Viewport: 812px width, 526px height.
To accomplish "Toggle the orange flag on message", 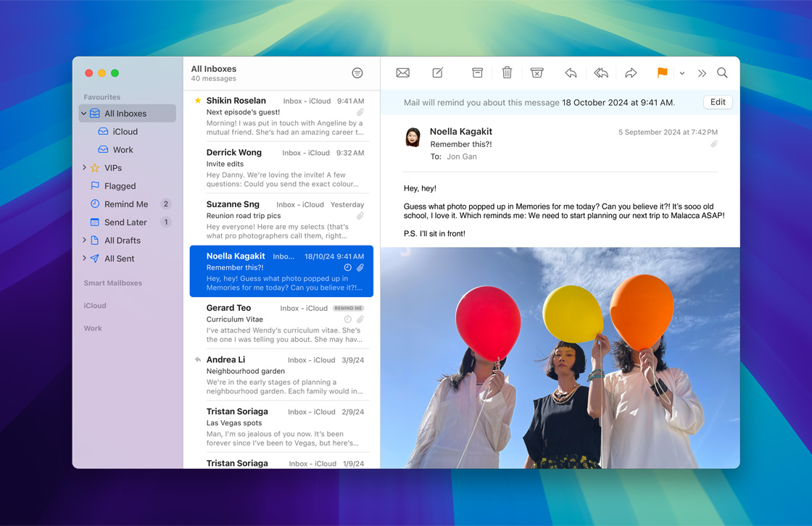I will 662,73.
